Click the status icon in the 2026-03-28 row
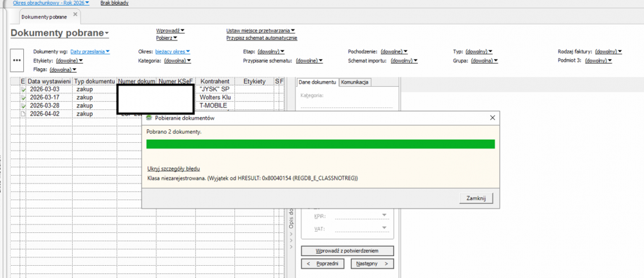644x278 pixels. tap(23, 106)
